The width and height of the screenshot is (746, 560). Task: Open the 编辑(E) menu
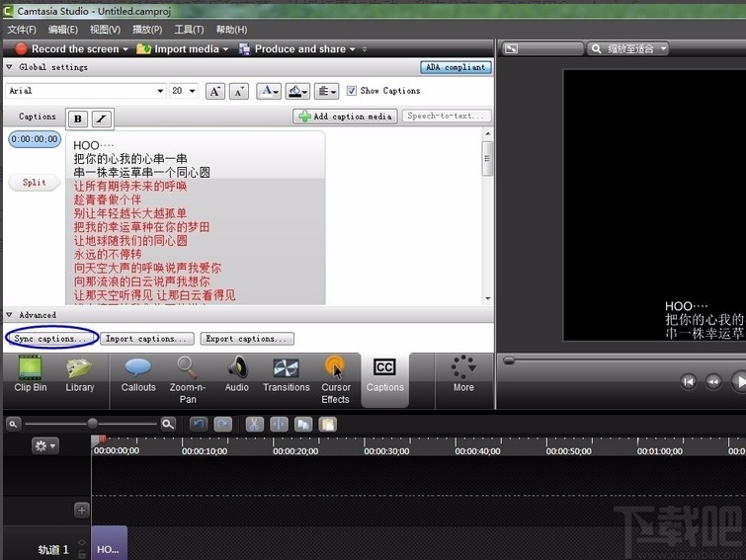(63, 30)
